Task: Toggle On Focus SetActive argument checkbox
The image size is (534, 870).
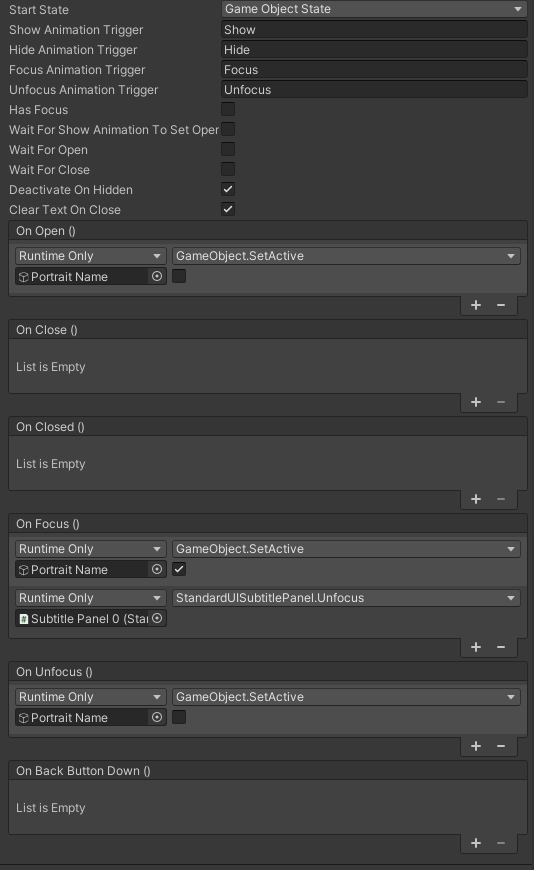Action: (x=179, y=569)
